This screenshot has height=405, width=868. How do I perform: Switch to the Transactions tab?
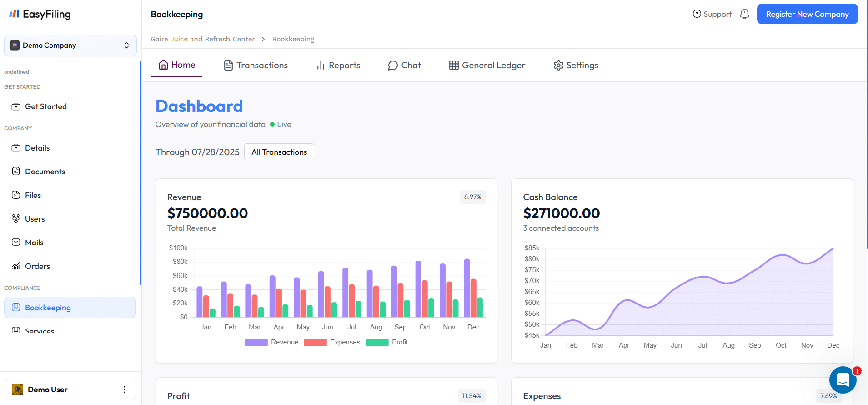tap(256, 66)
